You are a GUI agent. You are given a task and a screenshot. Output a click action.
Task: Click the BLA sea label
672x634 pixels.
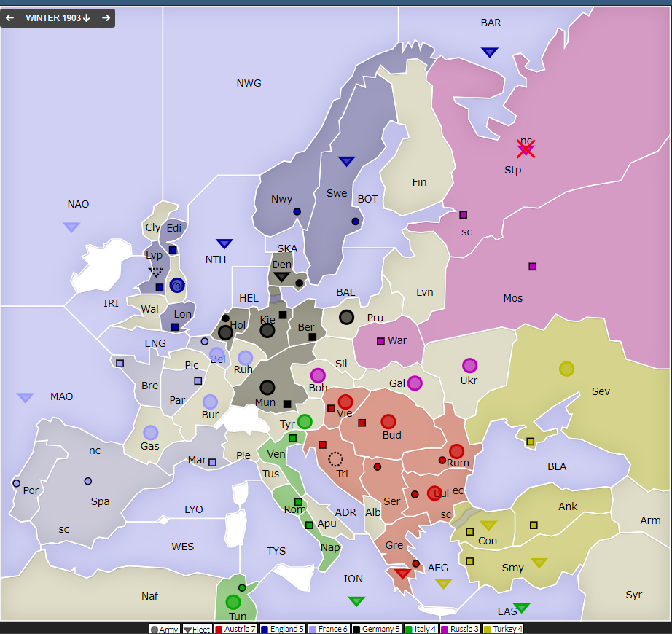[557, 466]
